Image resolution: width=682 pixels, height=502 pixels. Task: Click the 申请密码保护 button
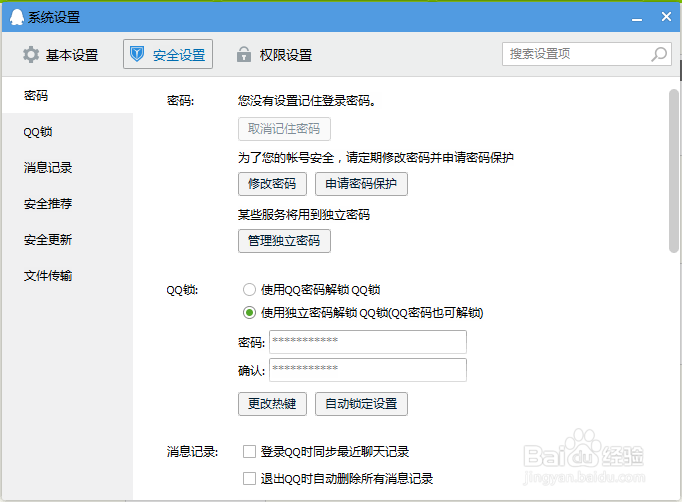point(361,184)
